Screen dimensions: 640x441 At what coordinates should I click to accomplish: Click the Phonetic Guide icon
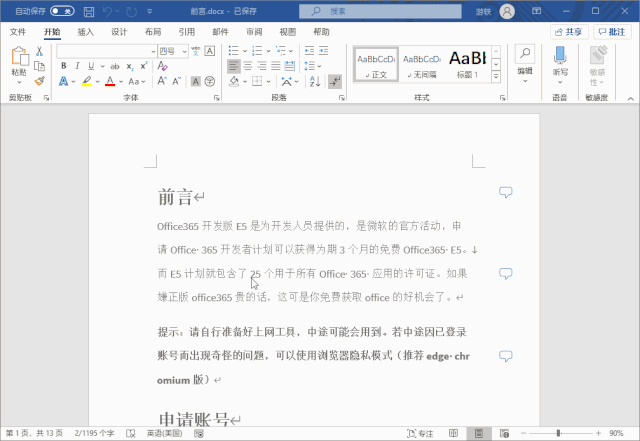pos(196,51)
